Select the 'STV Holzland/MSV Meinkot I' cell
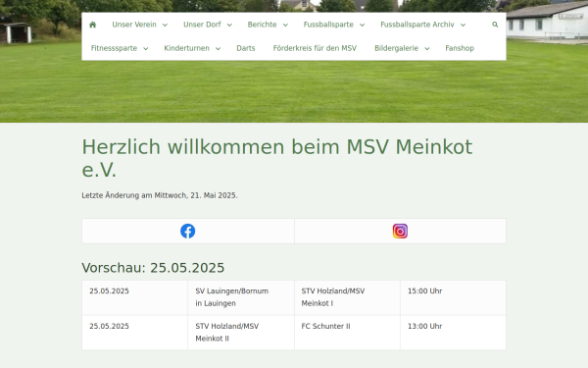 (347, 297)
